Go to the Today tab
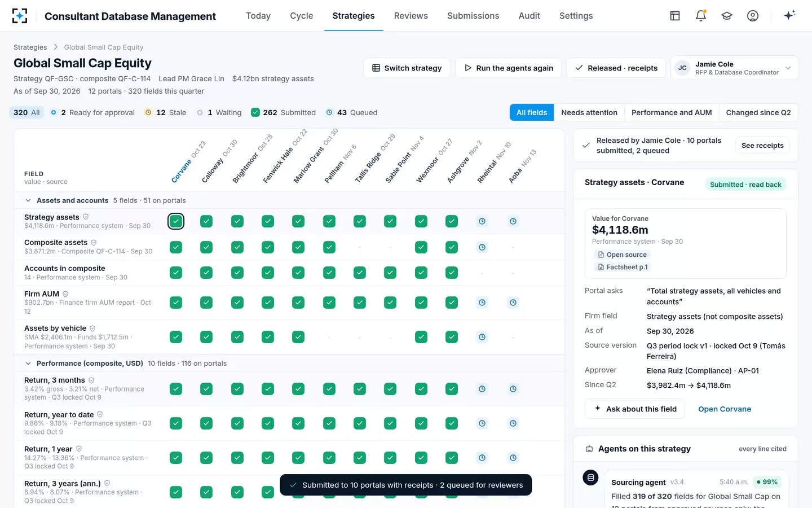 258,16
